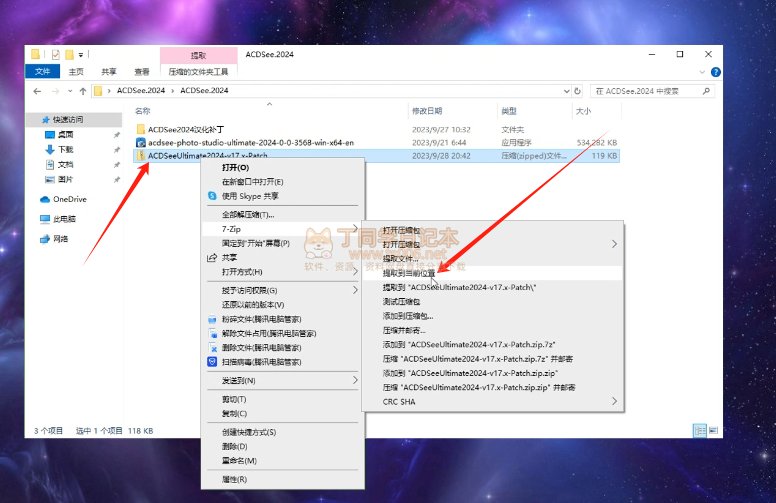The width and height of the screenshot is (776, 503).
Task: Choose 在新窗口中打开(E)
Action: [283, 182]
